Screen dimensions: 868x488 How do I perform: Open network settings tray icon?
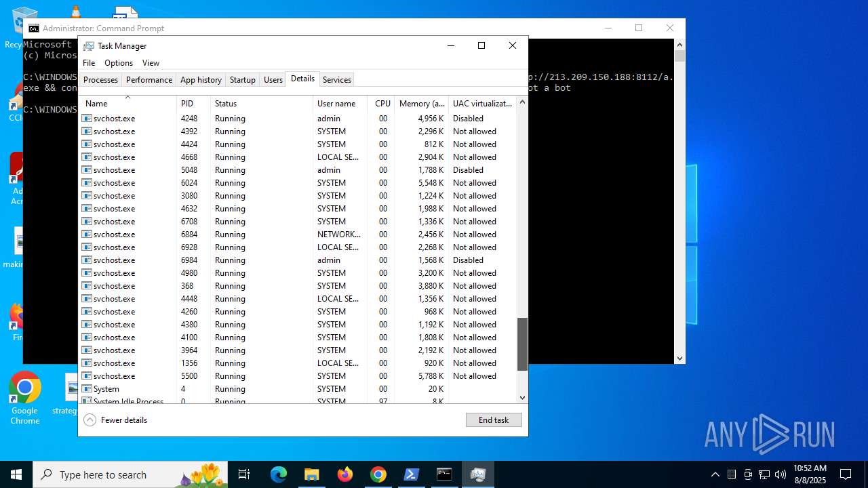764,474
